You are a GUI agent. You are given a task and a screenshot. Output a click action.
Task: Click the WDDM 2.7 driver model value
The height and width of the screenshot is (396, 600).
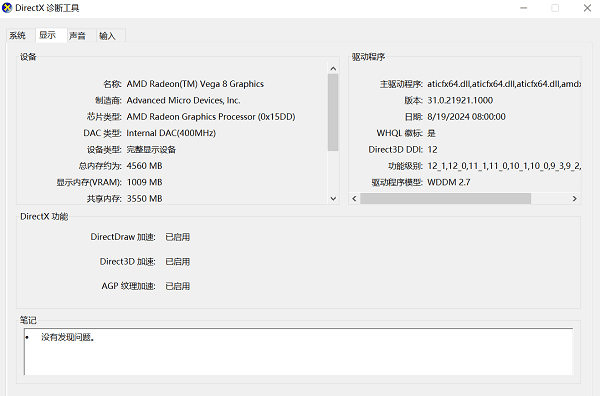(x=449, y=182)
